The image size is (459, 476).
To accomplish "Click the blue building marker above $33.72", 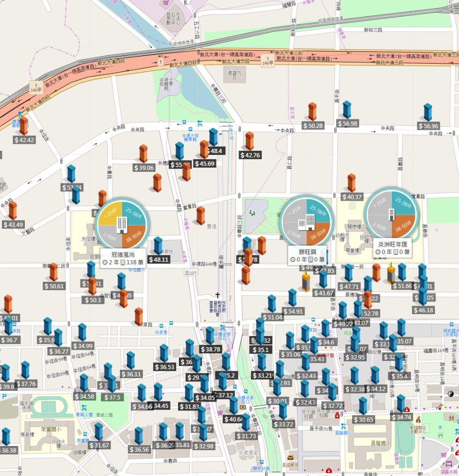I will click(x=283, y=410).
